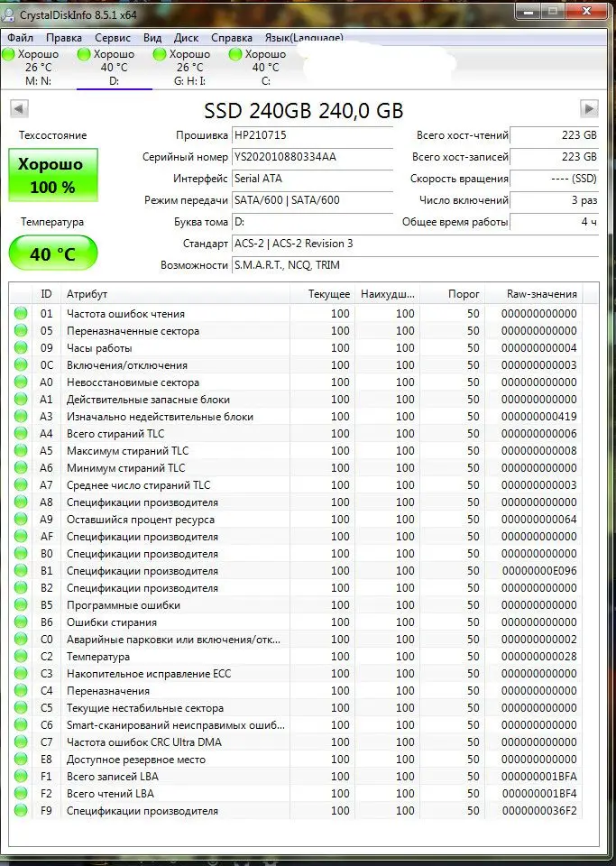This screenshot has height=866, width=616.
Task: Select disk D: at 40 °C
Action: pos(115,68)
